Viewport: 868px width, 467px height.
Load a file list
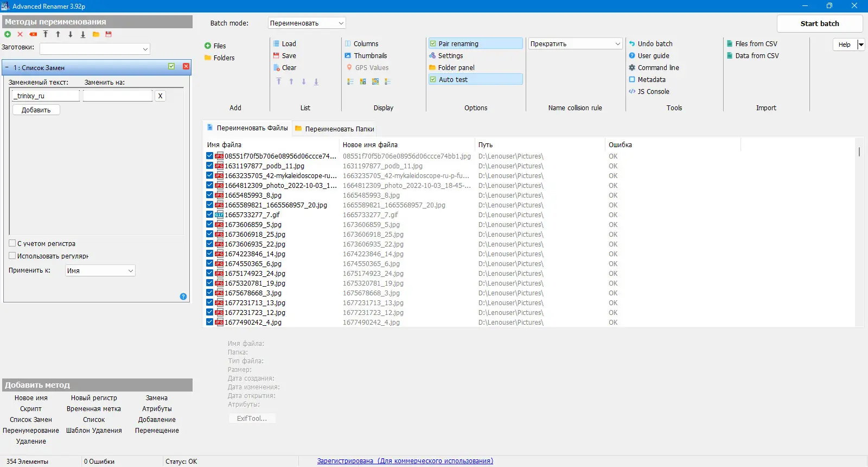[285, 43]
